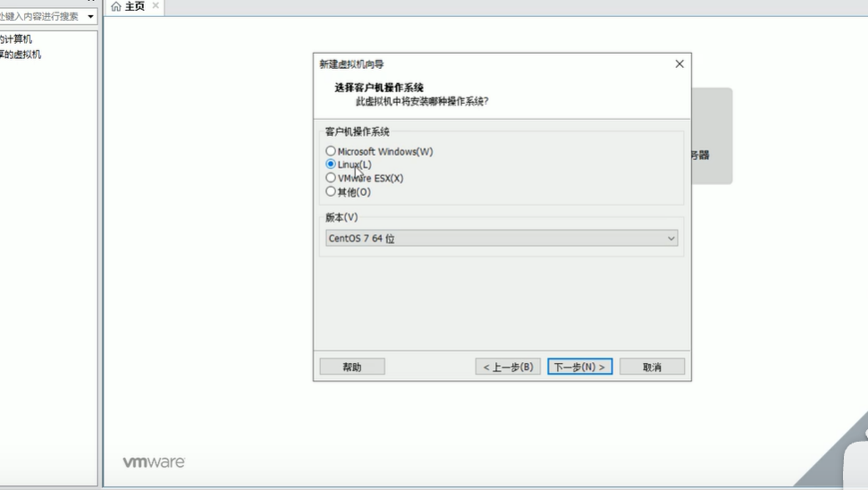Focus the library search input field
Viewport: 868px width, 490px height.
tap(41, 17)
